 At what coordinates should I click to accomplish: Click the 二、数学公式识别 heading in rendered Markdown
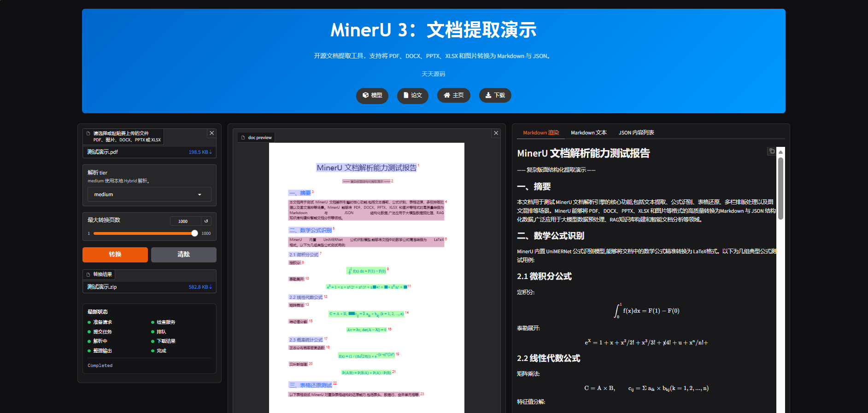click(x=551, y=236)
